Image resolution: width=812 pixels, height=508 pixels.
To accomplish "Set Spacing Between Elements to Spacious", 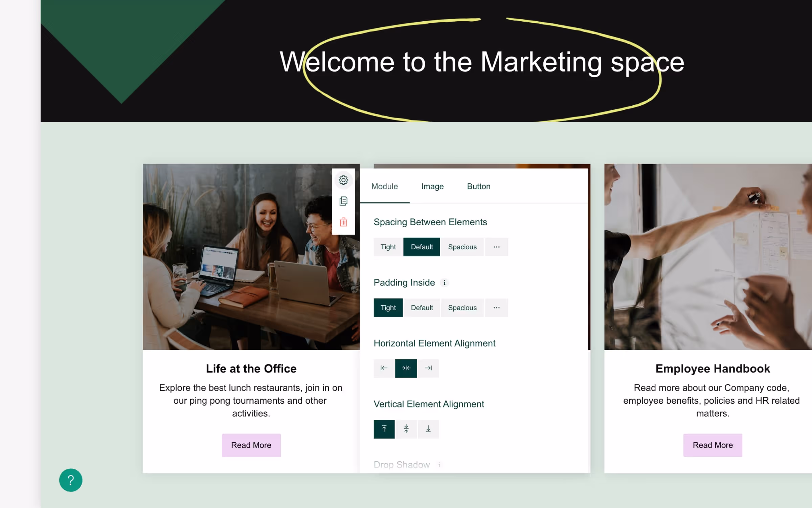I will (x=462, y=247).
